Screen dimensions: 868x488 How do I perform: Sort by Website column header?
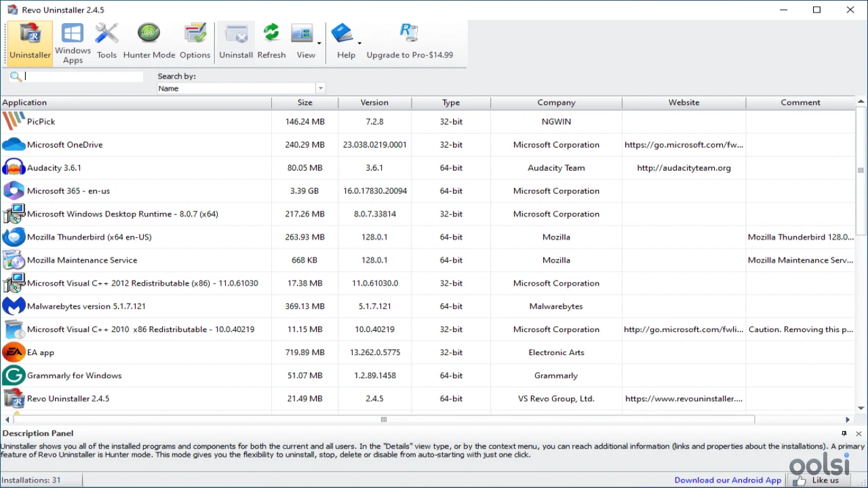[x=684, y=102]
